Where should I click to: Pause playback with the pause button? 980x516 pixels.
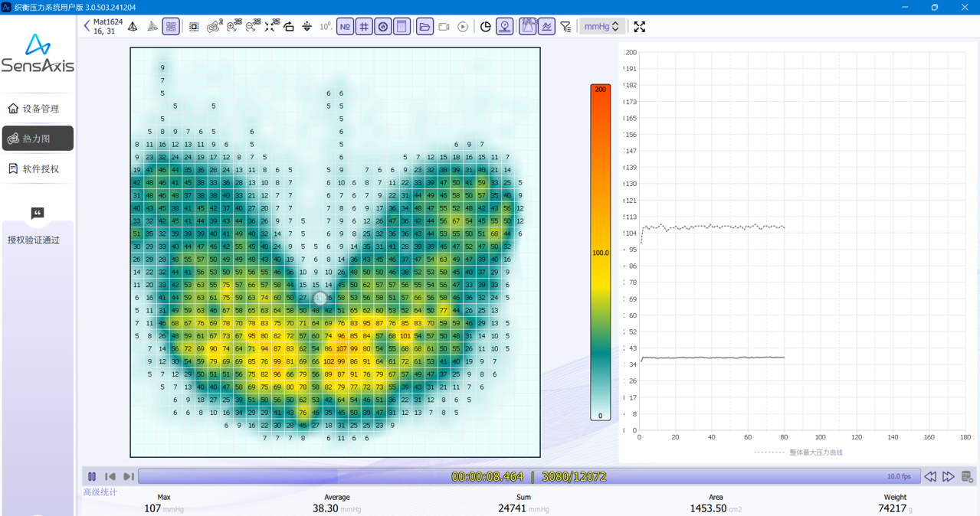92,477
